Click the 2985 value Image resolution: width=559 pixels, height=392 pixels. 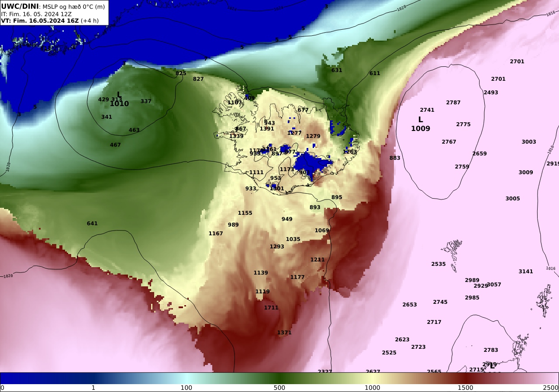(472, 298)
